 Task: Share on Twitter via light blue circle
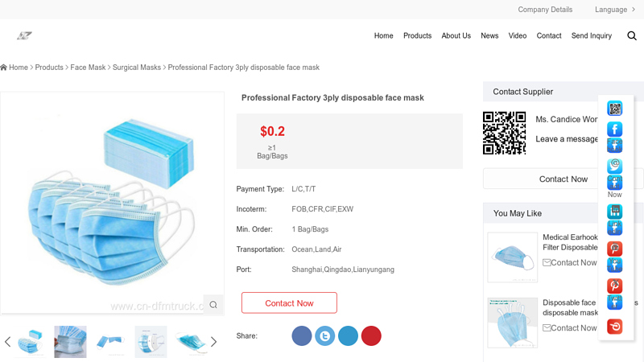pos(325,335)
